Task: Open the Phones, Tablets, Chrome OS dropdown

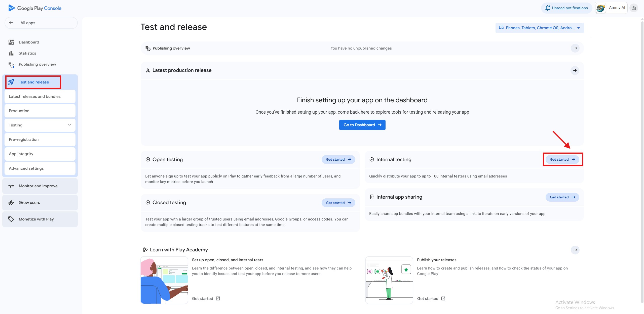Action: click(540, 28)
